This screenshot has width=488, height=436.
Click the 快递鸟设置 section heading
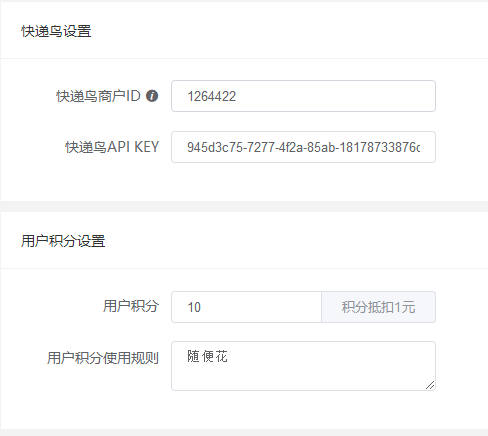(x=56, y=31)
